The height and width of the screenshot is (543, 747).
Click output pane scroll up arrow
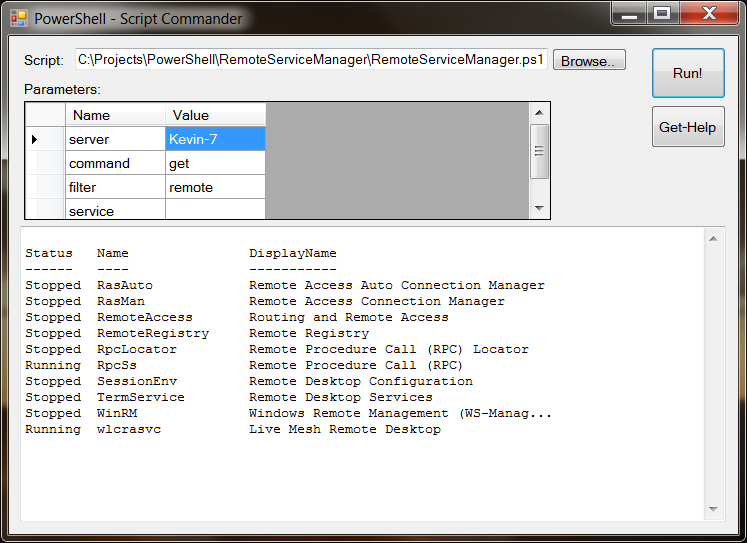tap(713, 239)
